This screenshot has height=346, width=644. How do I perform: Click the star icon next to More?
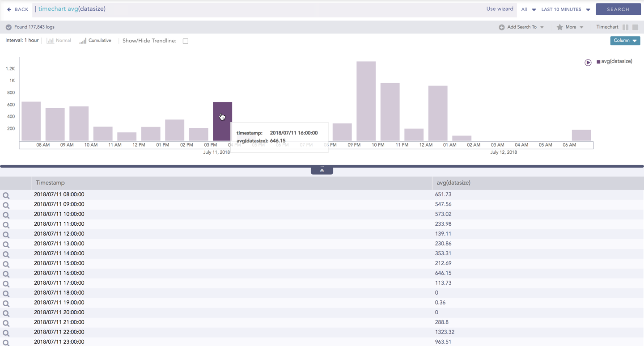tap(559, 27)
